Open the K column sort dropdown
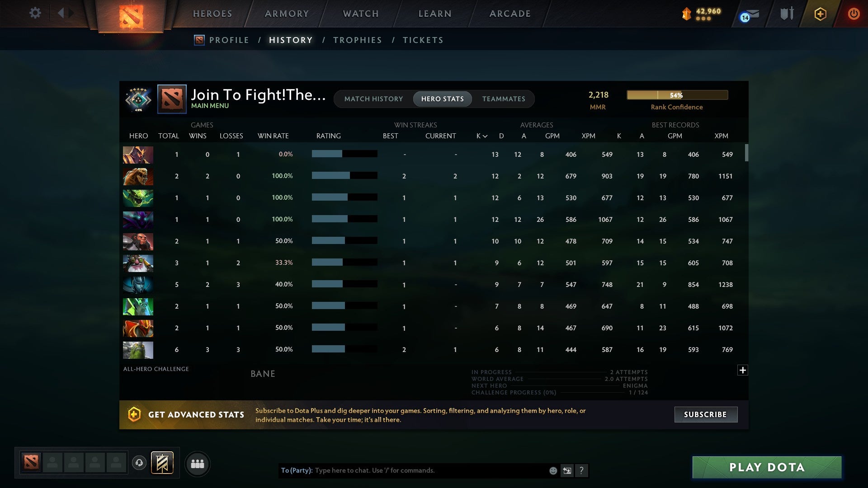The width and height of the screenshot is (868, 488). click(x=480, y=136)
